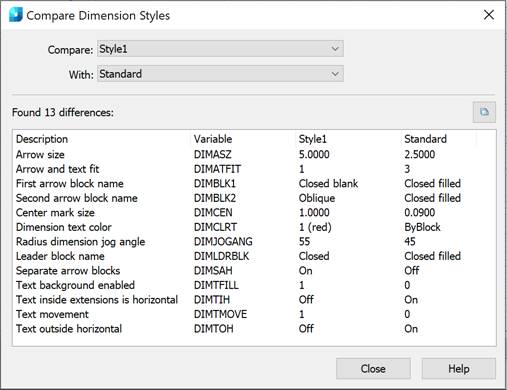Click the DIMSAH variable cell

coord(213,271)
